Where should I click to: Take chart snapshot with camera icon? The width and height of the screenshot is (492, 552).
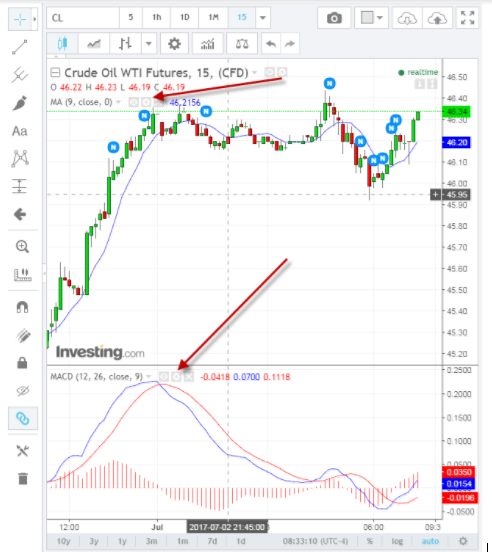tap(334, 18)
